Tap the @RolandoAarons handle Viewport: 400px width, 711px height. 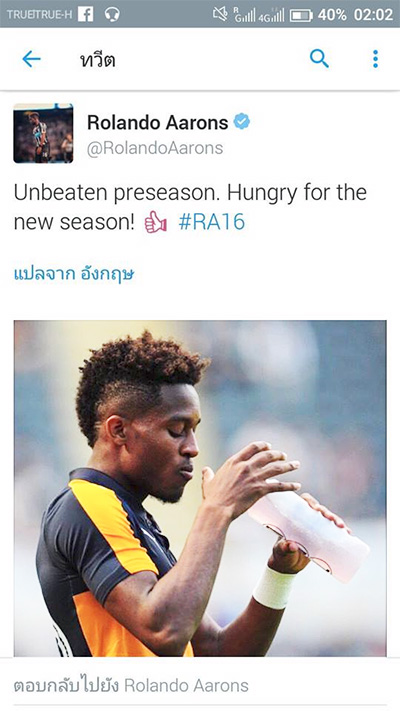155,148
